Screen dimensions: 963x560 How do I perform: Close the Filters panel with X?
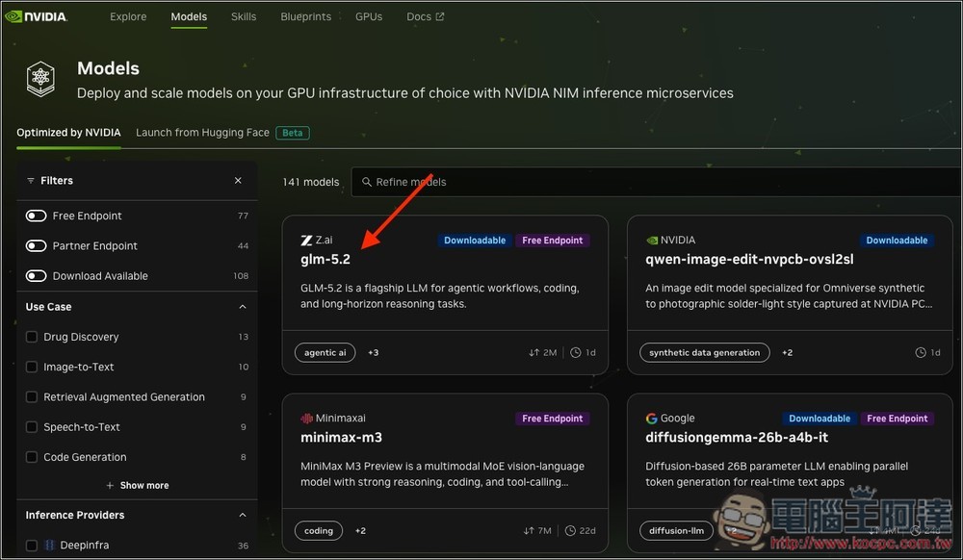tap(238, 180)
